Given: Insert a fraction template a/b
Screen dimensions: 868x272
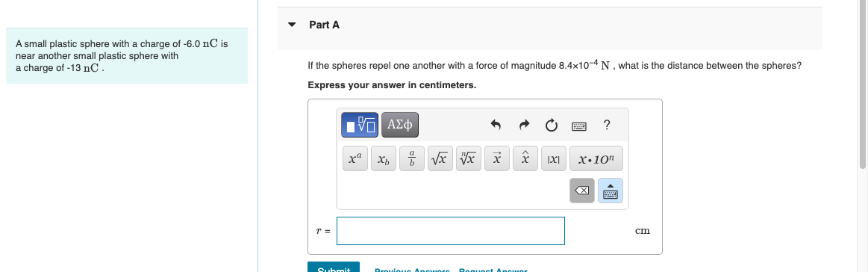Looking at the screenshot, I should pos(412,159).
